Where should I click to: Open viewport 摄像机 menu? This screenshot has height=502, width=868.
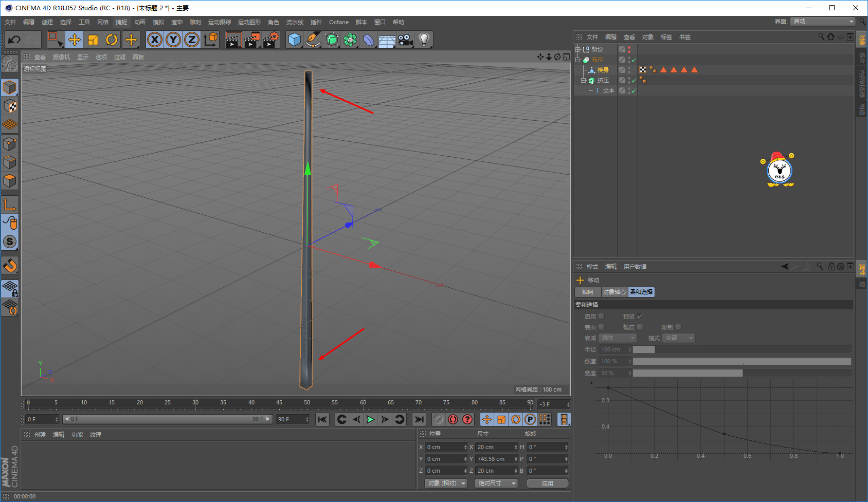pos(61,57)
